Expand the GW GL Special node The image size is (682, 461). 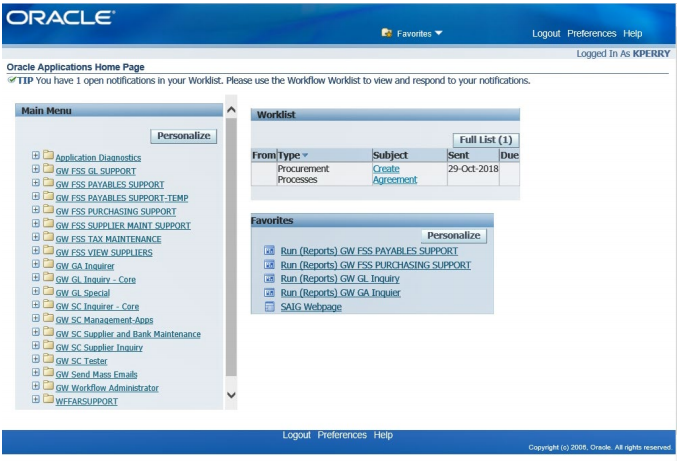36,291
